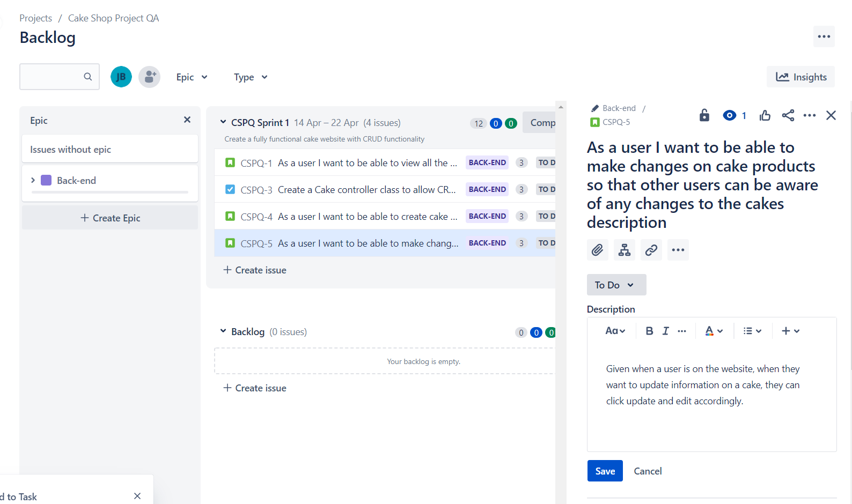Image resolution: width=852 pixels, height=504 pixels.
Task: Cancel description editing
Action: click(x=648, y=471)
